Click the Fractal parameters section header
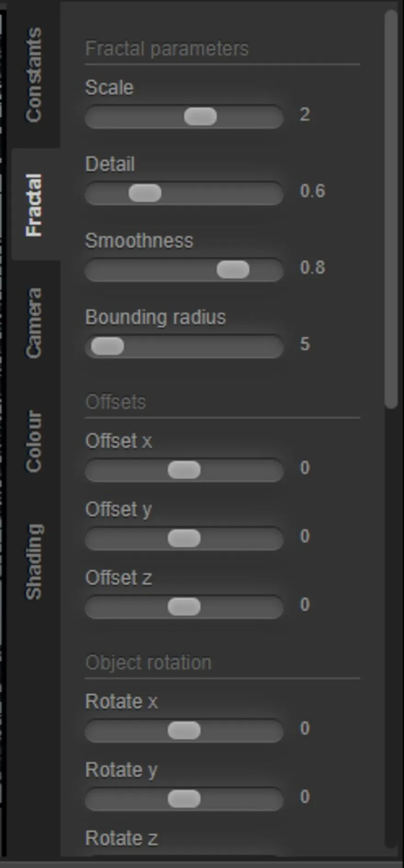The height and width of the screenshot is (868, 404). click(x=167, y=49)
